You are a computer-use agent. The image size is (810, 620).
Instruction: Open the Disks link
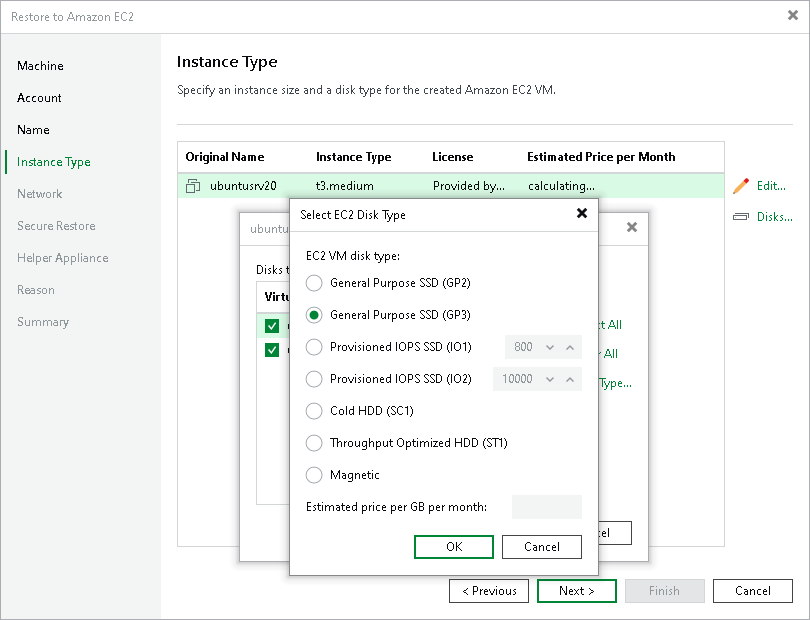774,217
